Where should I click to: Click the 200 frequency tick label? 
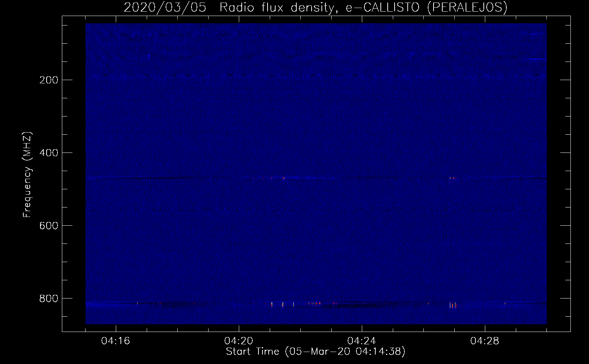pyautogui.click(x=48, y=80)
